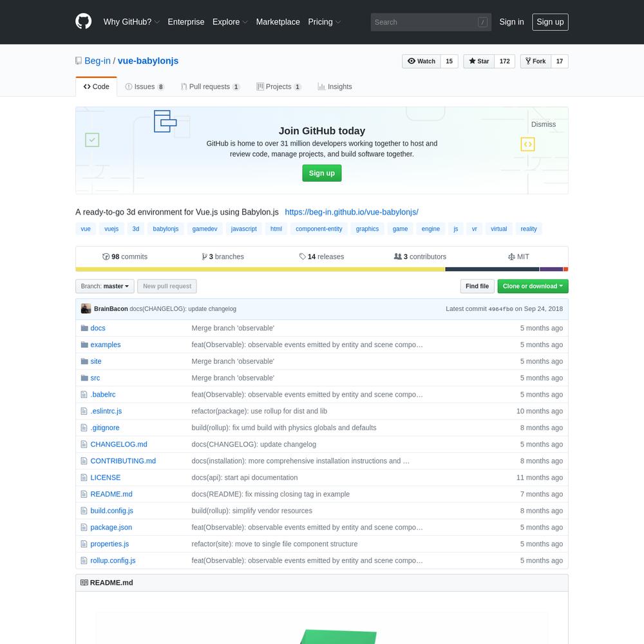Star the vue-babylonjs repository
The image size is (644, 644).
click(479, 61)
